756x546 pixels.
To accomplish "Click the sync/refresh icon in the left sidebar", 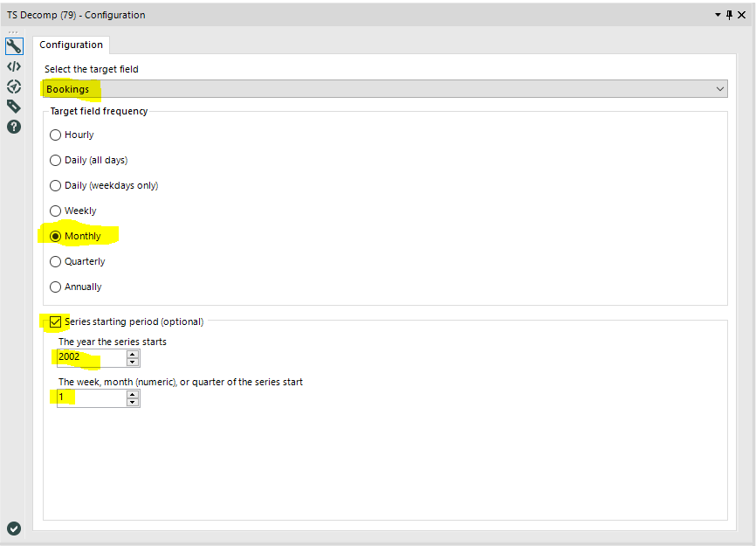I will click(x=13, y=86).
